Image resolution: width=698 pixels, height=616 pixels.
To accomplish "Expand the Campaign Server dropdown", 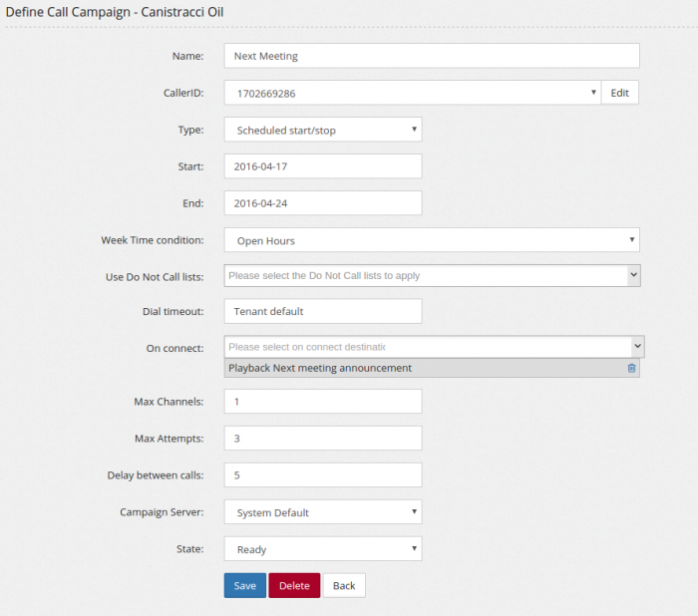I will pos(322,512).
